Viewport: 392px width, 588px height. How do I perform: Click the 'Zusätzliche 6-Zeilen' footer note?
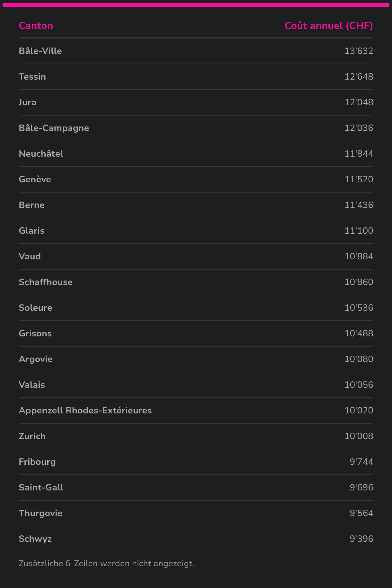click(x=106, y=564)
